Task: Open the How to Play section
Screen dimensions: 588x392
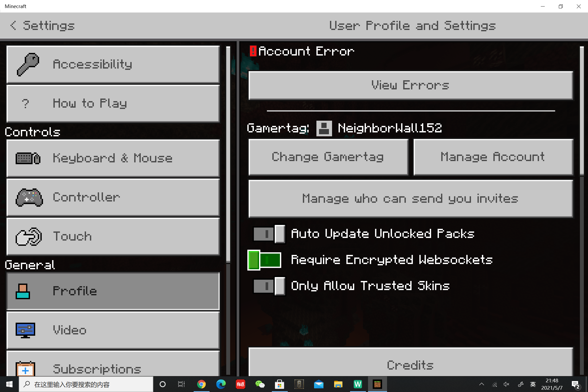Action: click(x=113, y=103)
